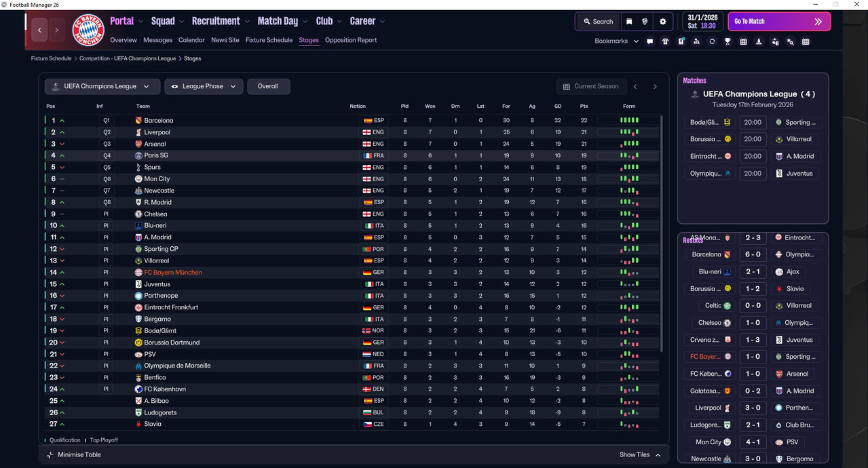This screenshot has height=468, width=868.
Task: Click the GD column header
Action: [557, 106]
